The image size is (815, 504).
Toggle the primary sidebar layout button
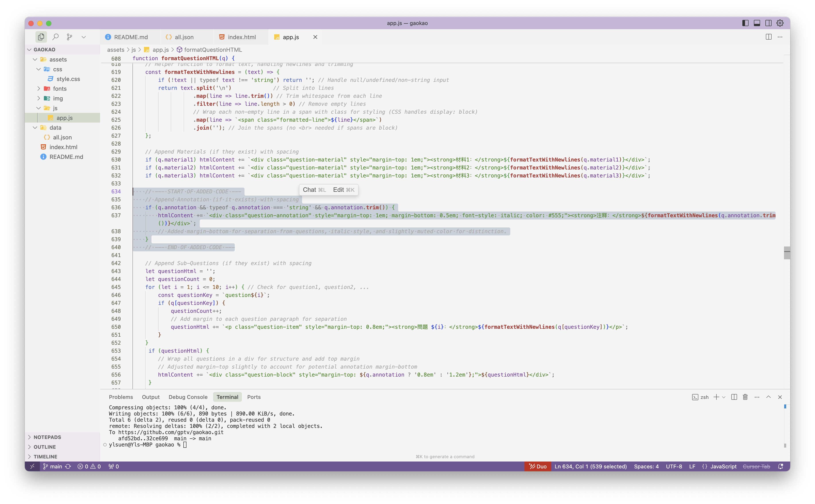coord(745,23)
